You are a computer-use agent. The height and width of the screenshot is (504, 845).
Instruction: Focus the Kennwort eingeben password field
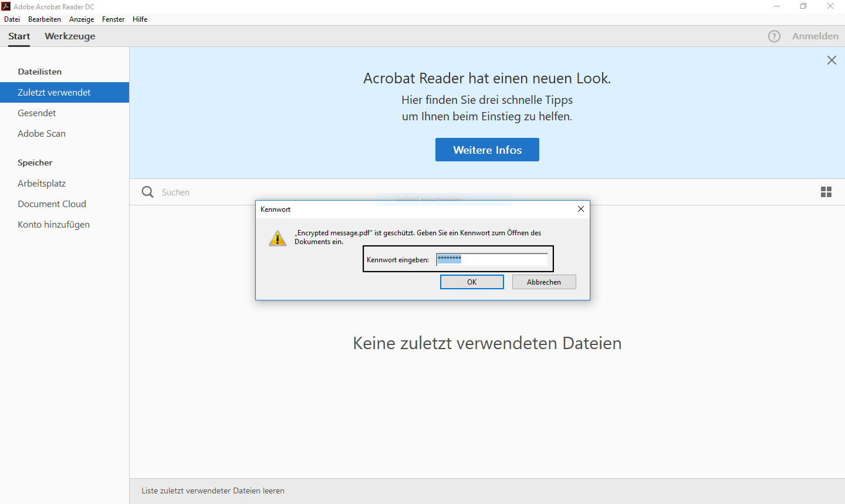[492, 259]
